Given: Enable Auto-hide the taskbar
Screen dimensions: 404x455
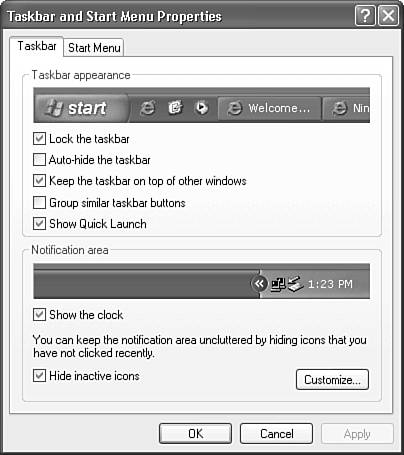Looking at the screenshot, I should click(39, 160).
